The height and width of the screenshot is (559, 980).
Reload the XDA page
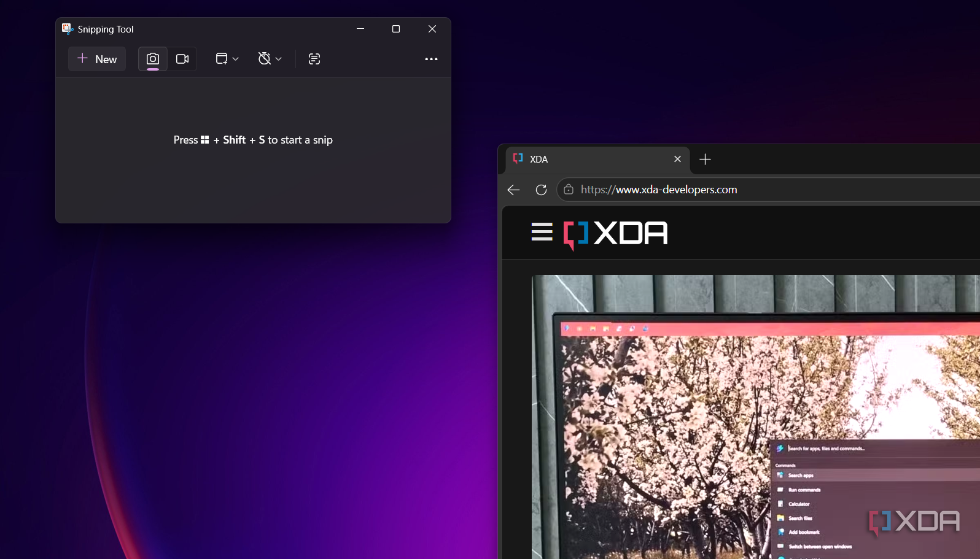point(541,190)
